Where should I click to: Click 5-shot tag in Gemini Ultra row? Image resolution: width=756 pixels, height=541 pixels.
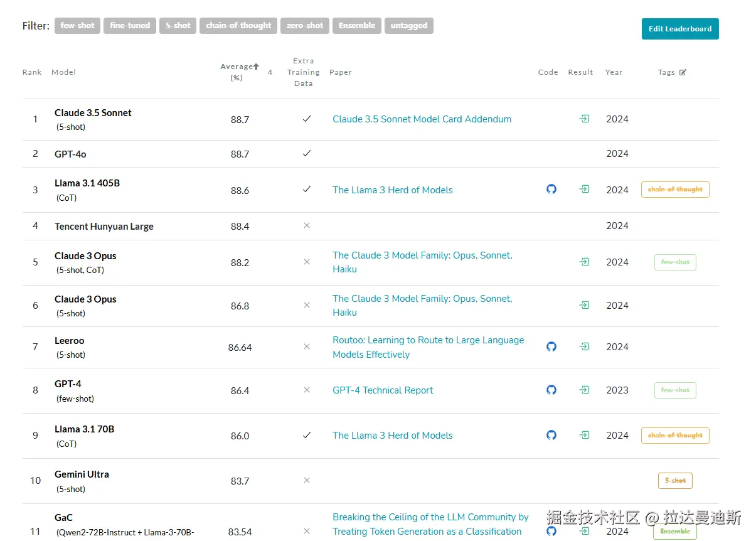(x=675, y=481)
